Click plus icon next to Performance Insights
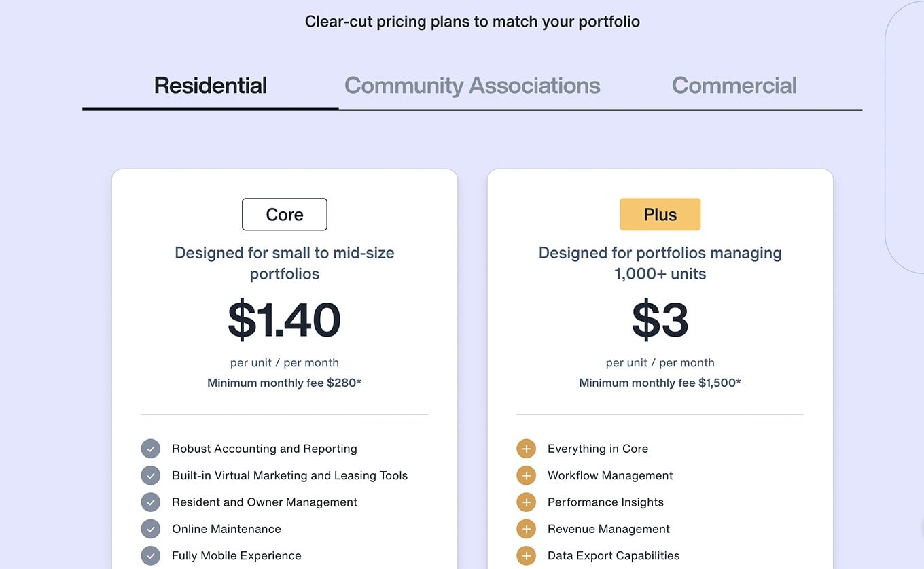Image resolution: width=924 pixels, height=569 pixels. tap(526, 502)
